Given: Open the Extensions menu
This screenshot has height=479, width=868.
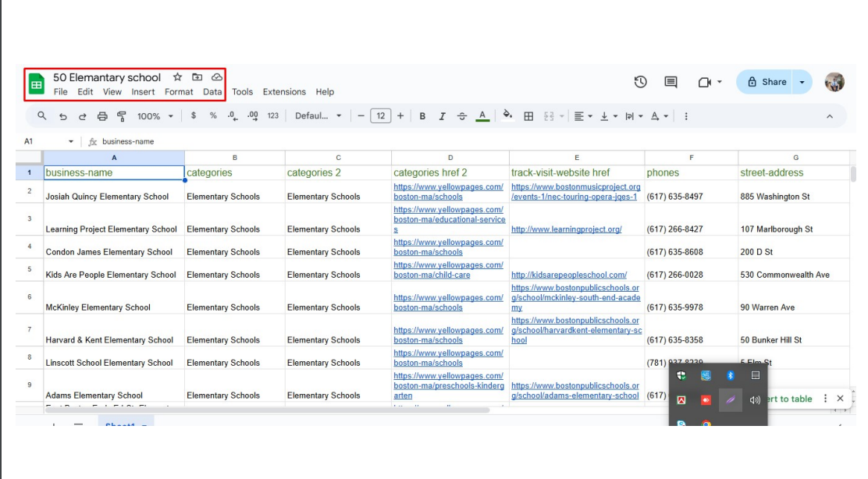Looking at the screenshot, I should pos(284,92).
